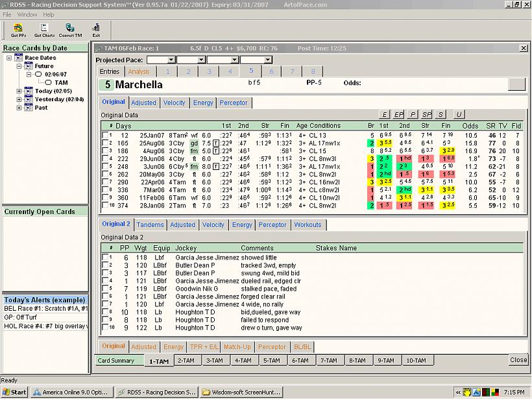Image resolution: width=532 pixels, height=399 pixels.
Task: Open the File menu
Action: [6, 14]
